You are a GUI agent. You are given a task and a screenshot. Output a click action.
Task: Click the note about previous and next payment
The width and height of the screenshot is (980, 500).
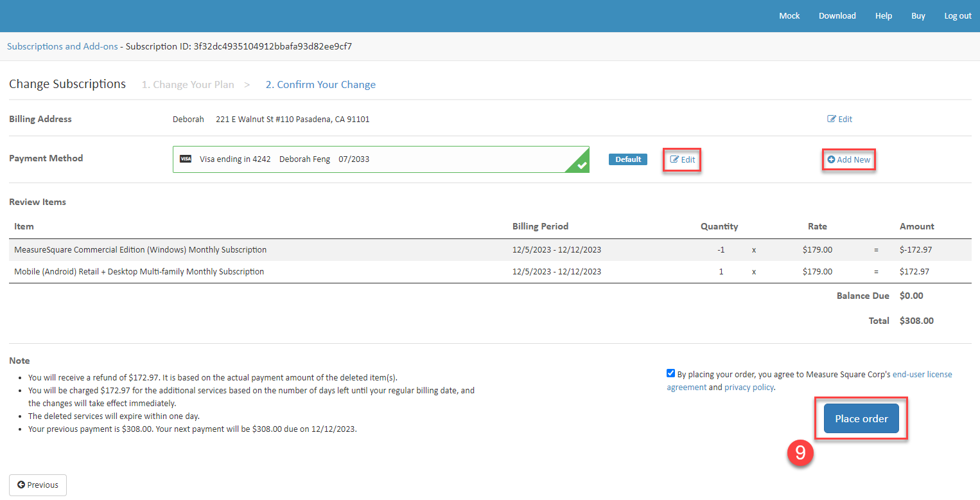pos(192,429)
